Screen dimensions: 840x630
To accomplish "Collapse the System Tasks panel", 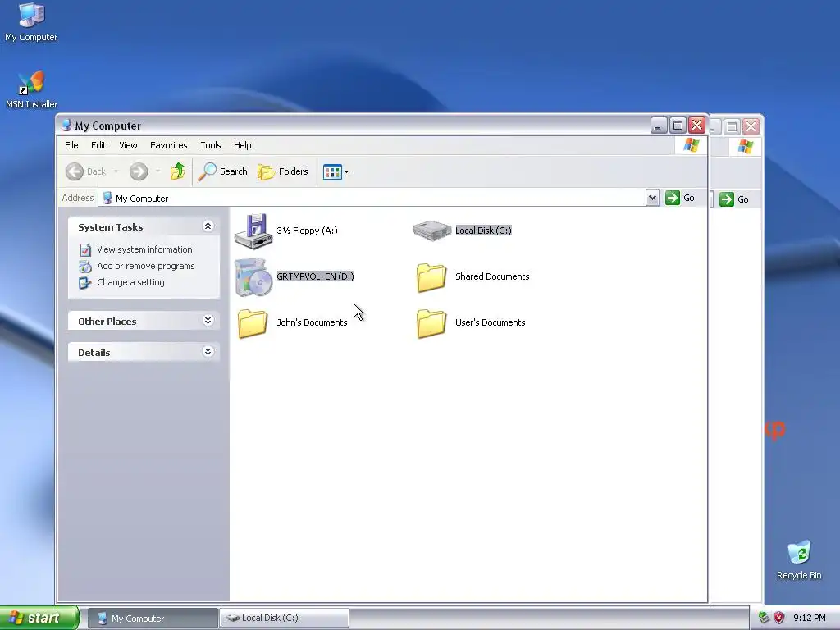I will tap(208, 226).
